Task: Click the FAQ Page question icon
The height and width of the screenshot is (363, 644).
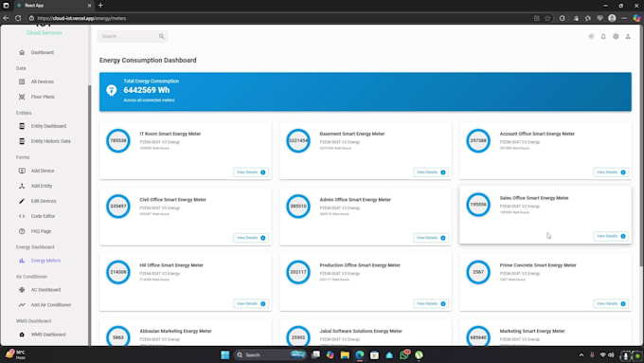Action: (22, 231)
